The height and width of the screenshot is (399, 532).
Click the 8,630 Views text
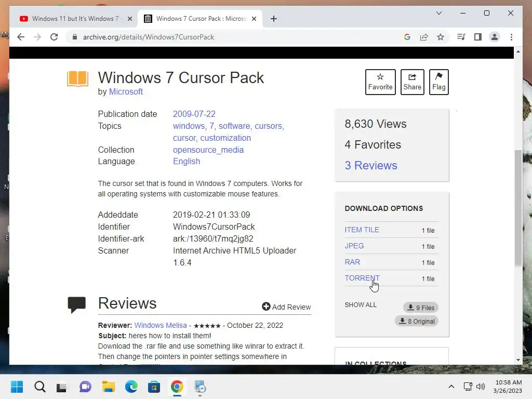point(376,124)
